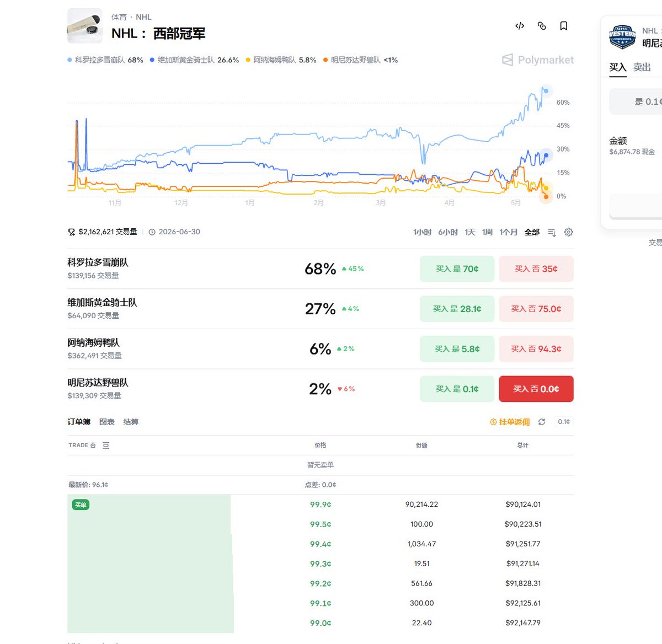662x644 pixels.
Task: Select the 1小时 chart range
Action: [x=423, y=232]
